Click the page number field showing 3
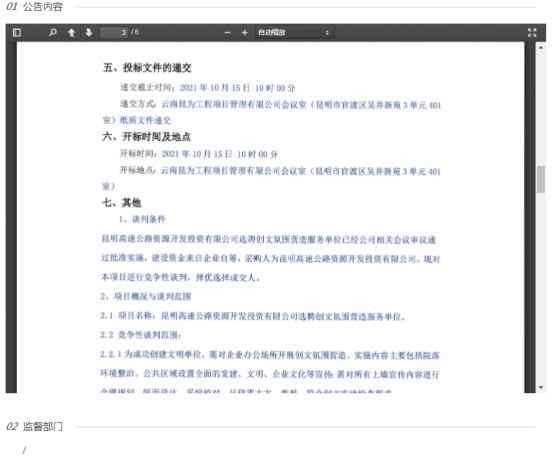553x461 pixels. point(114,32)
